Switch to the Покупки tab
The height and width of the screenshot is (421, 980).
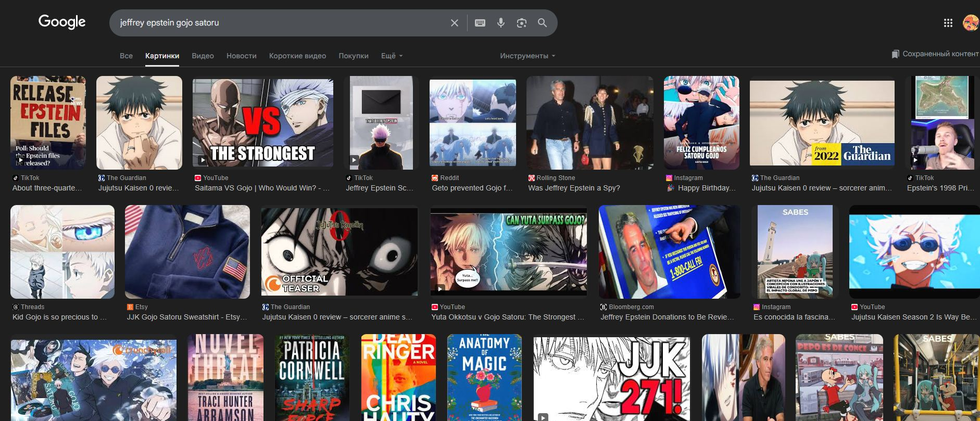pos(354,56)
